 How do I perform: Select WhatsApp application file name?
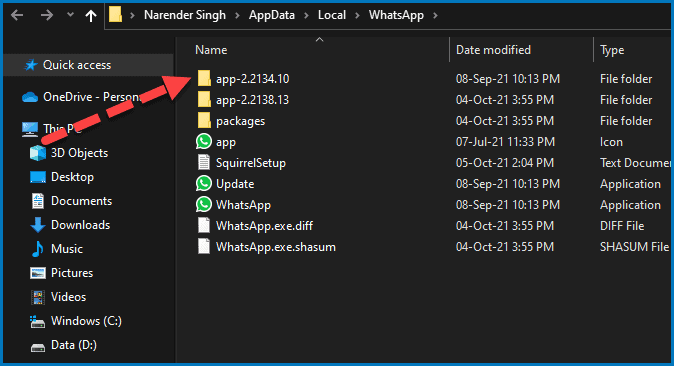coord(243,206)
